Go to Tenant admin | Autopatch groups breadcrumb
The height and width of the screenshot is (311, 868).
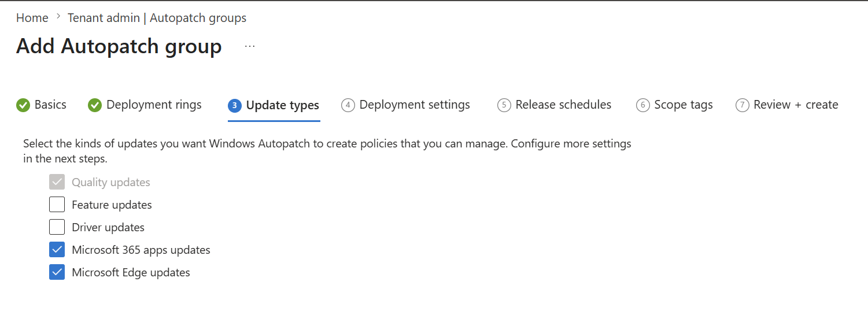click(157, 18)
